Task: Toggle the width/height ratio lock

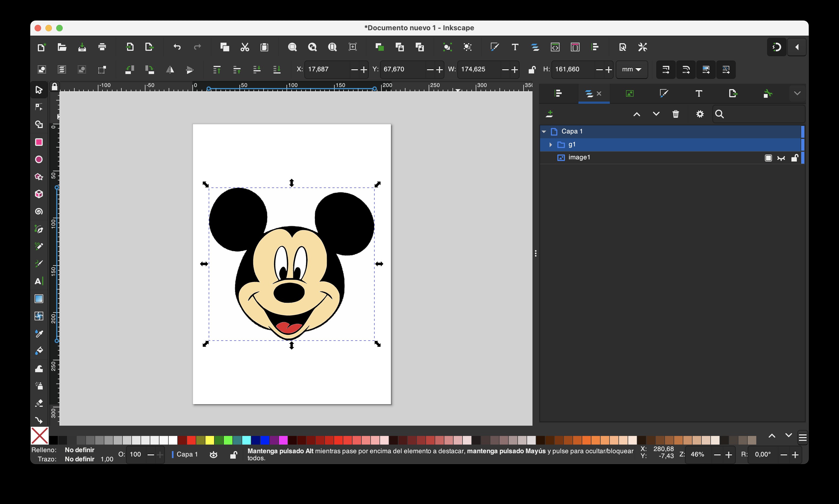Action: (x=532, y=70)
